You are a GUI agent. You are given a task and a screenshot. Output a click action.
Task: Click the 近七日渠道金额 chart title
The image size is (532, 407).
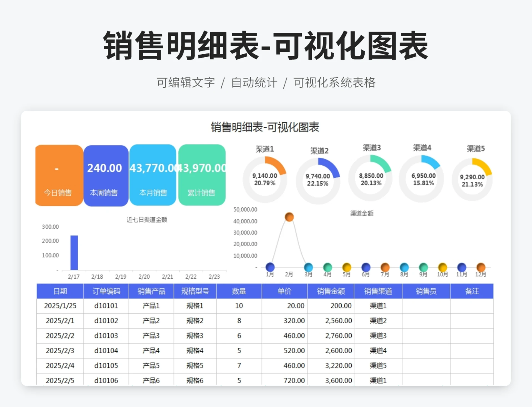(x=146, y=220)
